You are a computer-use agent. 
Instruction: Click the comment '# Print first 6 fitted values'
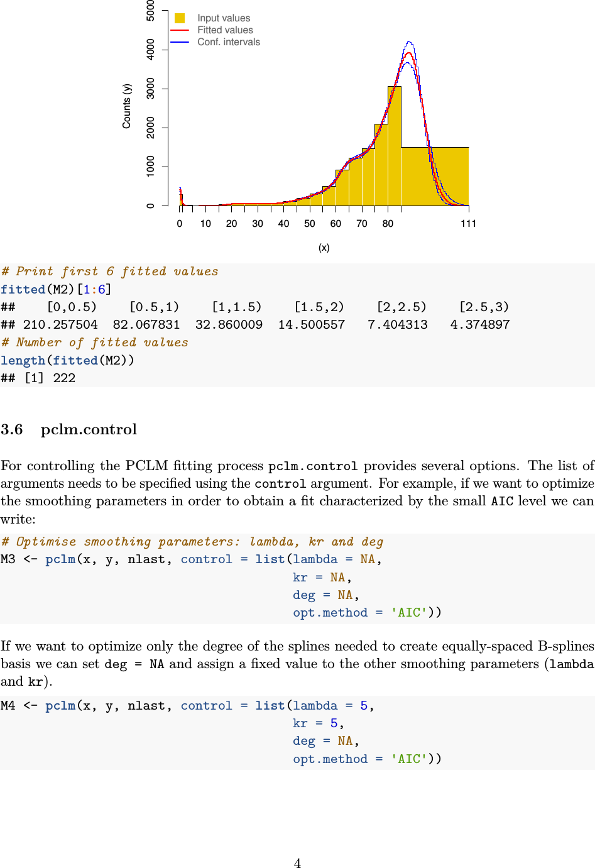point(110,272)
